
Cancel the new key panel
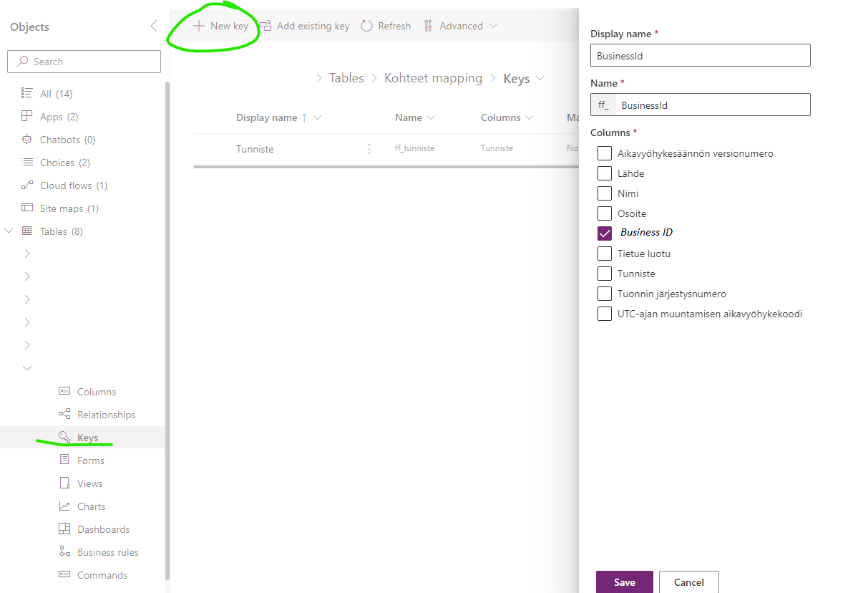click(x=689, y=582)
